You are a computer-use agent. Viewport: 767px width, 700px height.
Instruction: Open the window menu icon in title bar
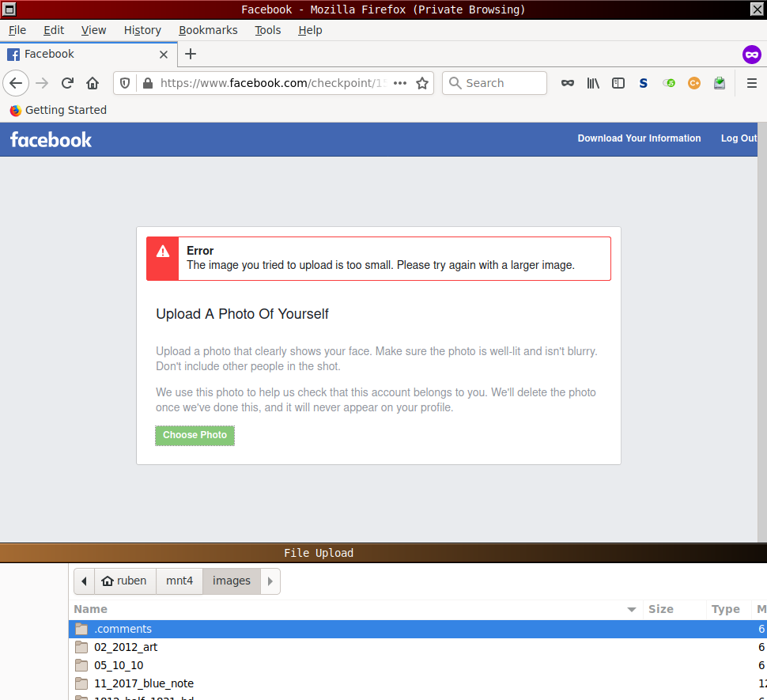9,9
